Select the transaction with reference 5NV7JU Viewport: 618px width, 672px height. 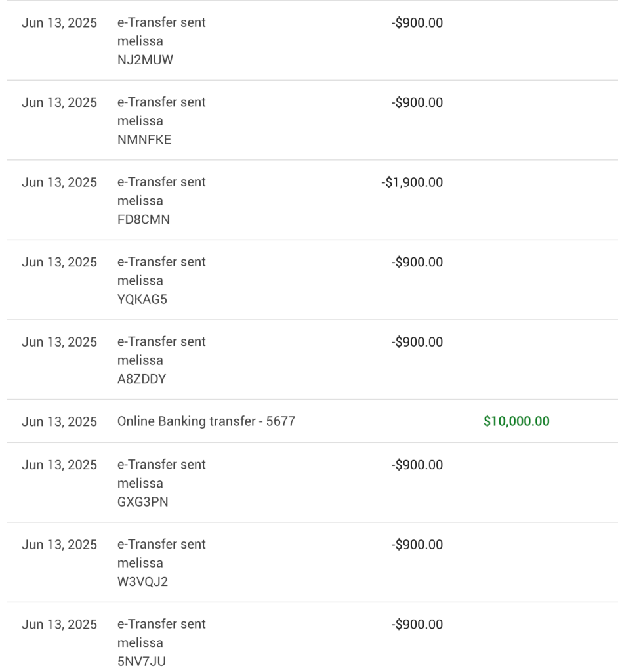click(x=312, y=637)
